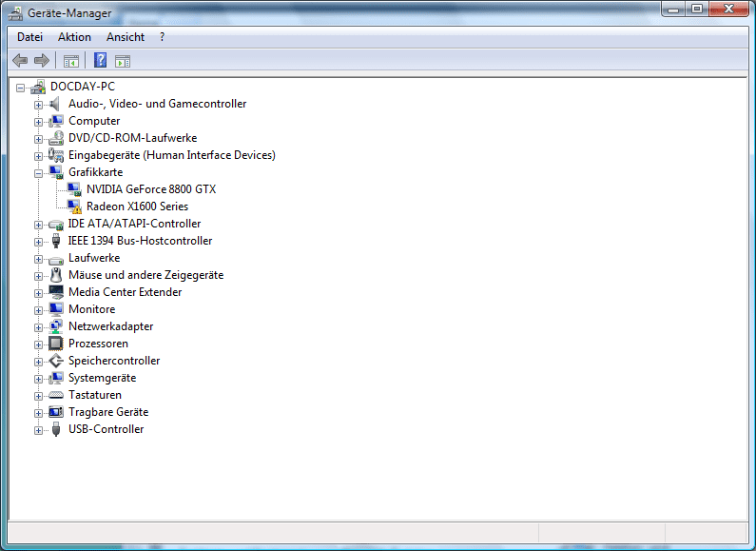
Task: Select the Monitore label
Action: coord(91,309)
